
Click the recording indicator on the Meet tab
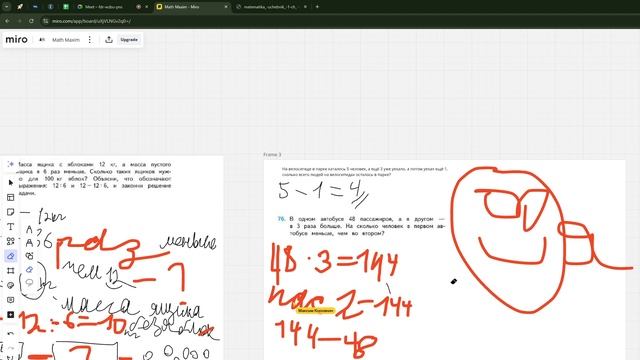pos(138,7)
